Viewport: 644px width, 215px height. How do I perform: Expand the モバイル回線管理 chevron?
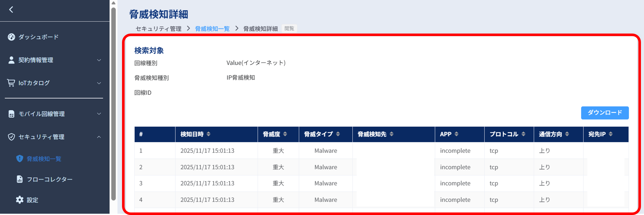pyautogui.click(x=99, y=114)
